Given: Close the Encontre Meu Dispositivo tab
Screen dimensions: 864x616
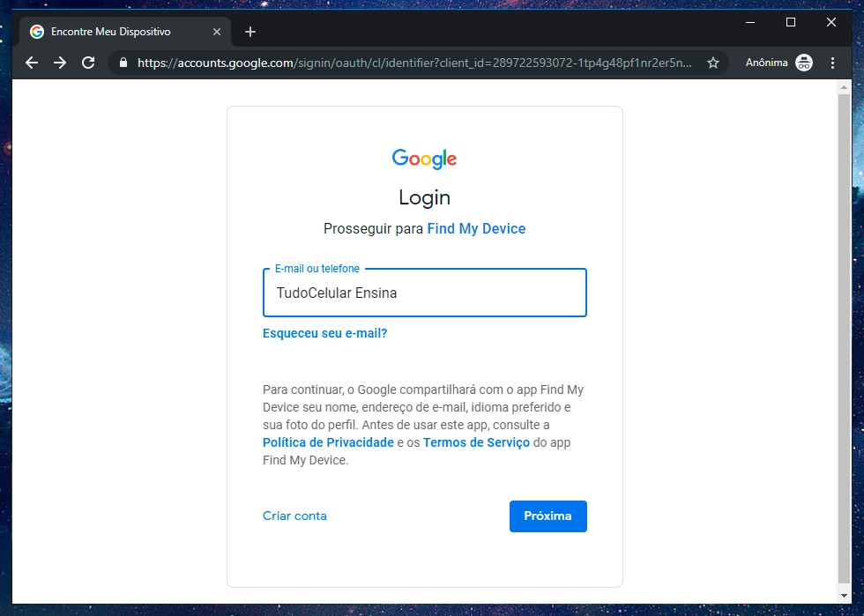Looking at the screenshot, I should (x=217, y=32).
